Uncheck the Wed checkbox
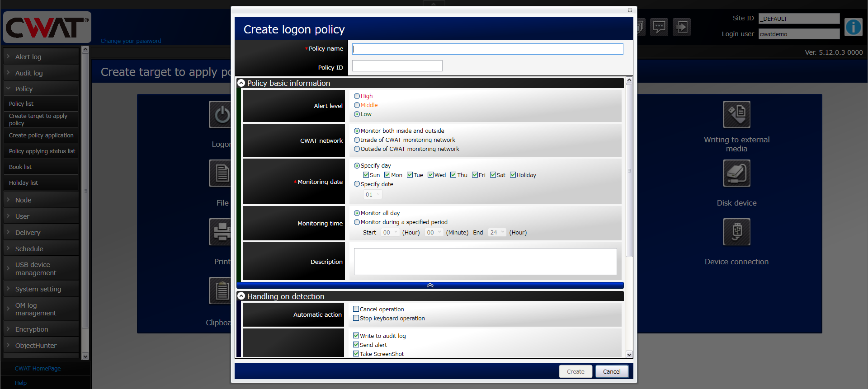The image size is (868, 389). point(431,175)
